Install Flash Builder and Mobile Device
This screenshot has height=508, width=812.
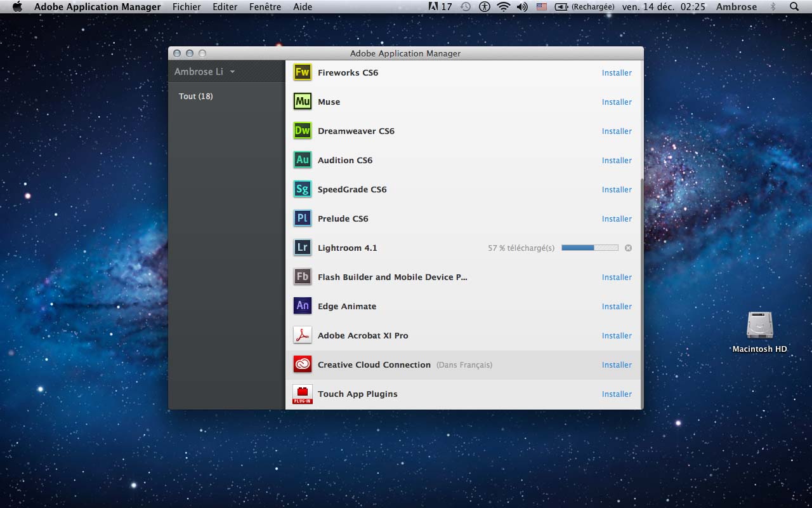617,277
